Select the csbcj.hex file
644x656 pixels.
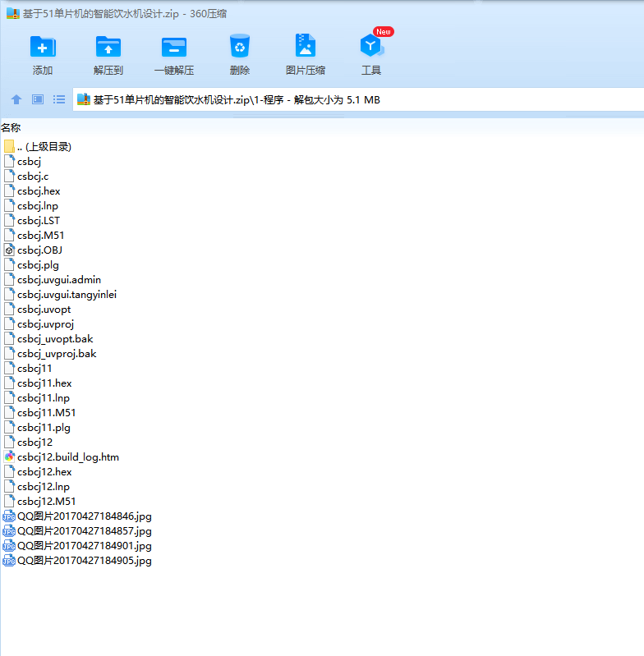(32, 191)
